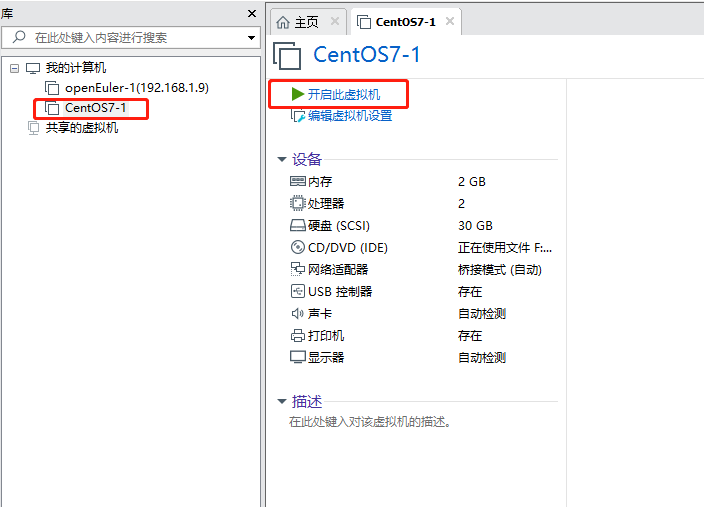Click the VM icon on the CentOS7-1 tab
This screenshot has width=704, height=507.
pos(364,22)
